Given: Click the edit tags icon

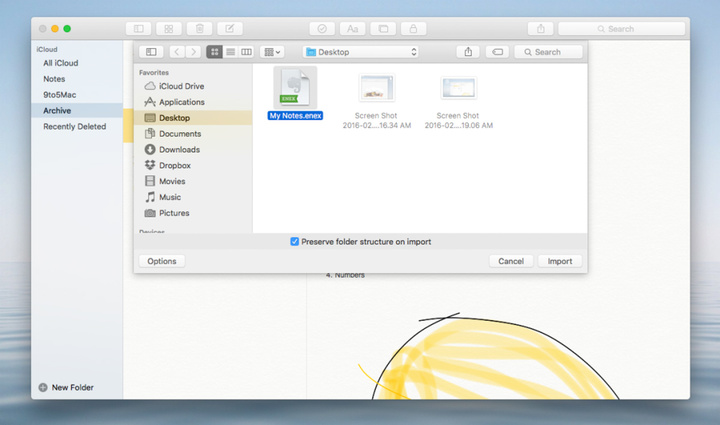Looking at the screenshot, I should pos(497,51).
